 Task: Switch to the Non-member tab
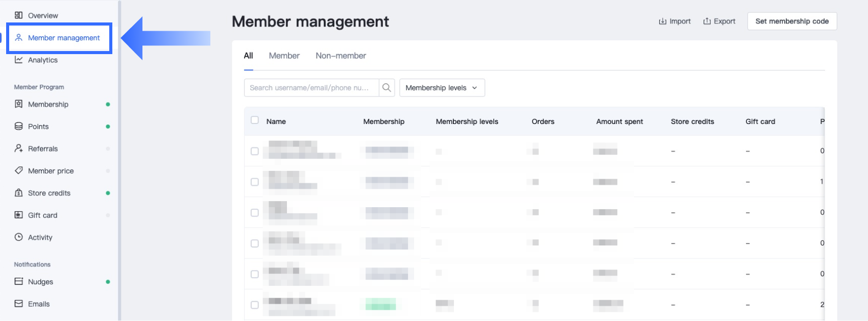click(x=341, y=56)
